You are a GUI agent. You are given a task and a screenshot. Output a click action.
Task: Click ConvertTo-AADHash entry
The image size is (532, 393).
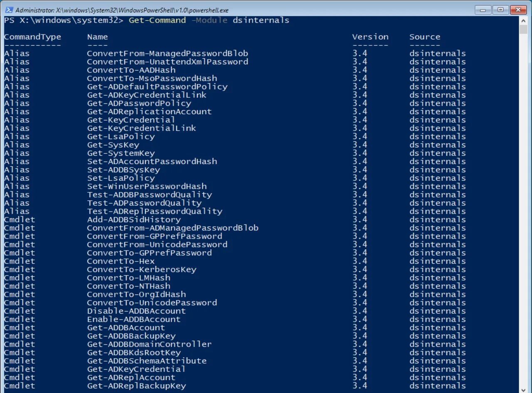(131, 70)
